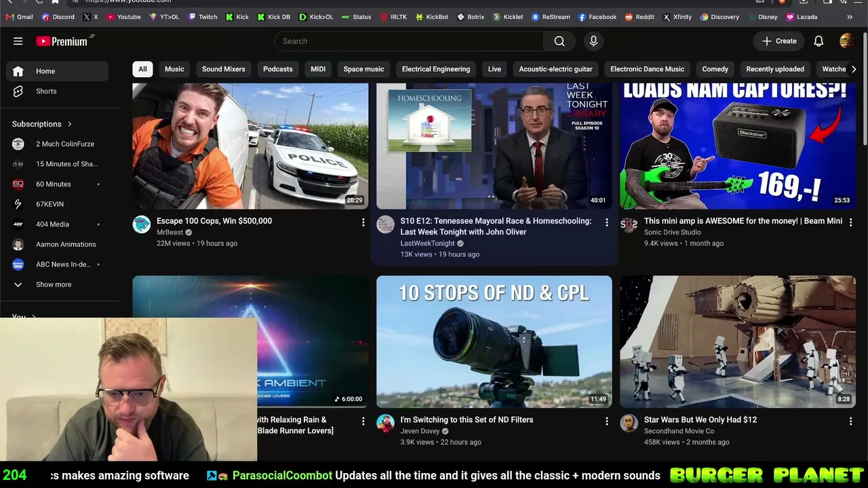Open the Facebook bookmark

point(597,17)
